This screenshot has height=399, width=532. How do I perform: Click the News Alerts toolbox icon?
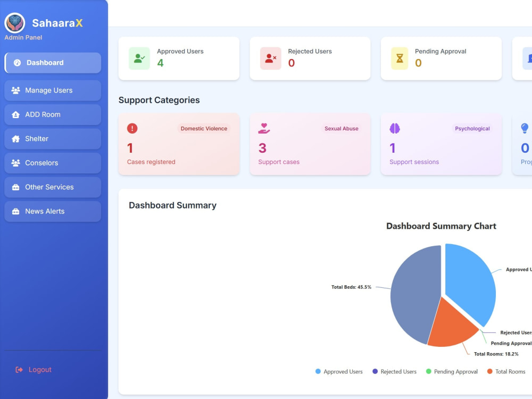tap(15, 211)
